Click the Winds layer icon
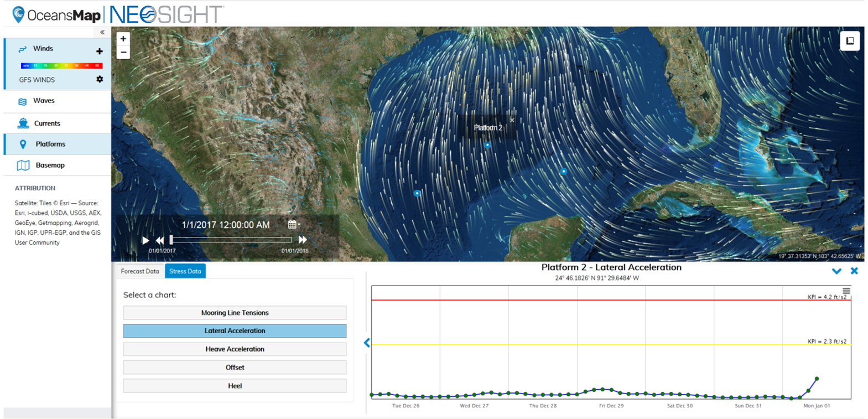868x419 pixels. [23, 49]
